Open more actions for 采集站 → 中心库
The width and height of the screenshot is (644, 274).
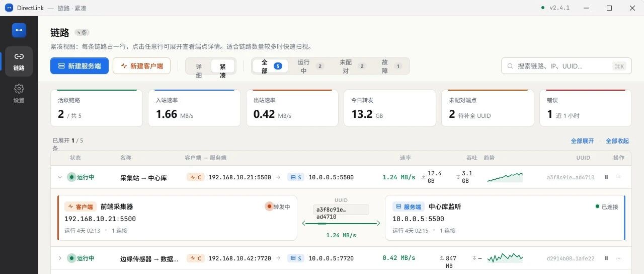click(618, 177)
